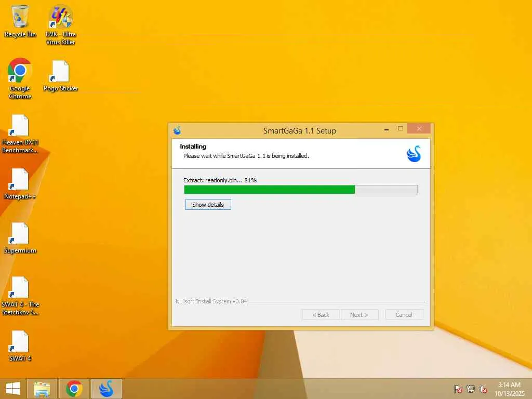532x399 pixels.
Task: Select UVK Ultra Virus Killer desktop shortcut
Action: pyautogui.click(x=61, y=25)
